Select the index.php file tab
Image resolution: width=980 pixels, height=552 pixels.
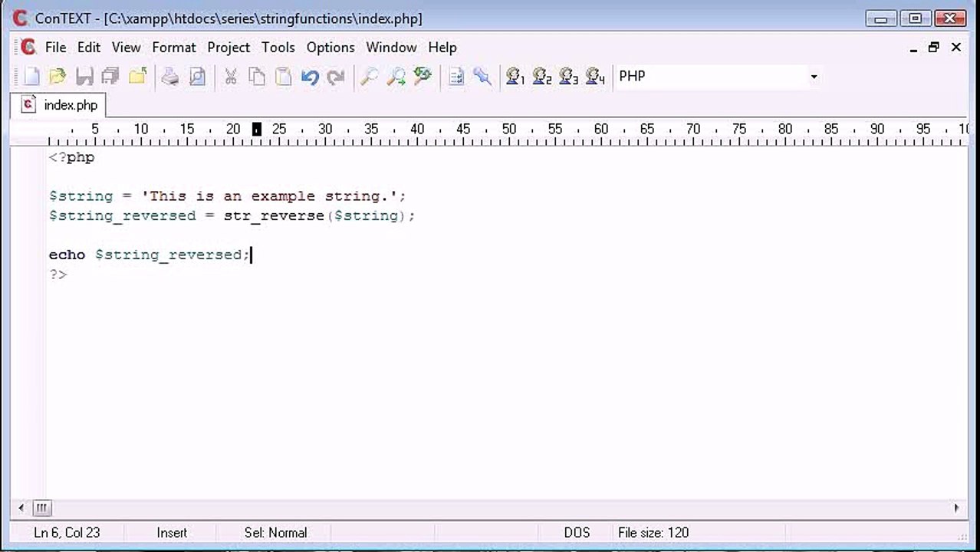(60, 105)
